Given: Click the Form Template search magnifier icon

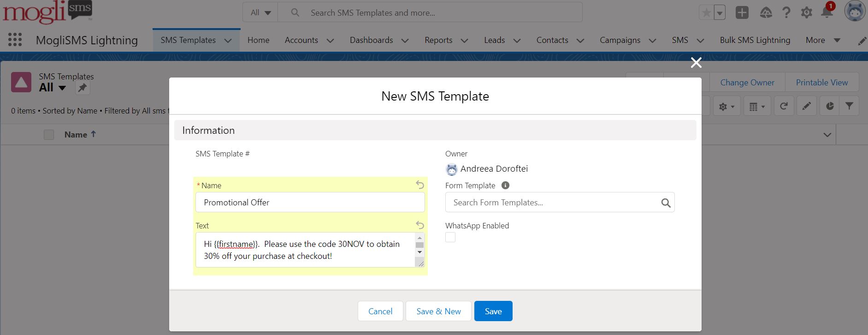Looking at the screenshot, I should click(666, 203).
